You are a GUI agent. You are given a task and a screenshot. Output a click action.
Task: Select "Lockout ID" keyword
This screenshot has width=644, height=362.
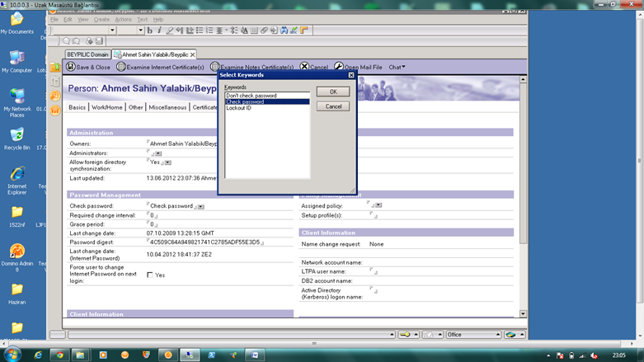click(x=267, y=108)
